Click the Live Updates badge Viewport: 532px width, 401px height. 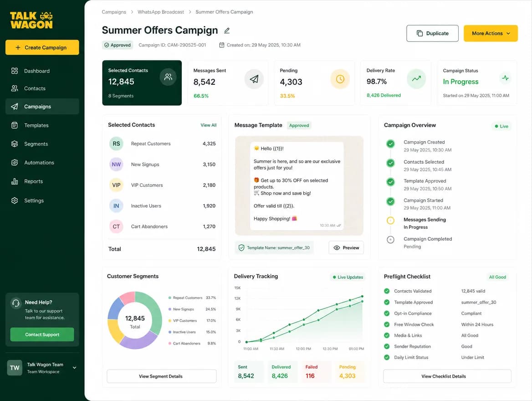[348, 277]
